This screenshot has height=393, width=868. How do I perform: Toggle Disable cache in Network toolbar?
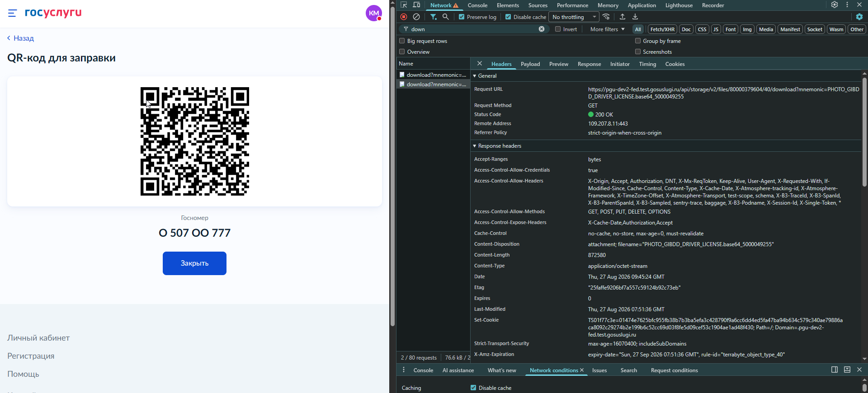[508, 17]
